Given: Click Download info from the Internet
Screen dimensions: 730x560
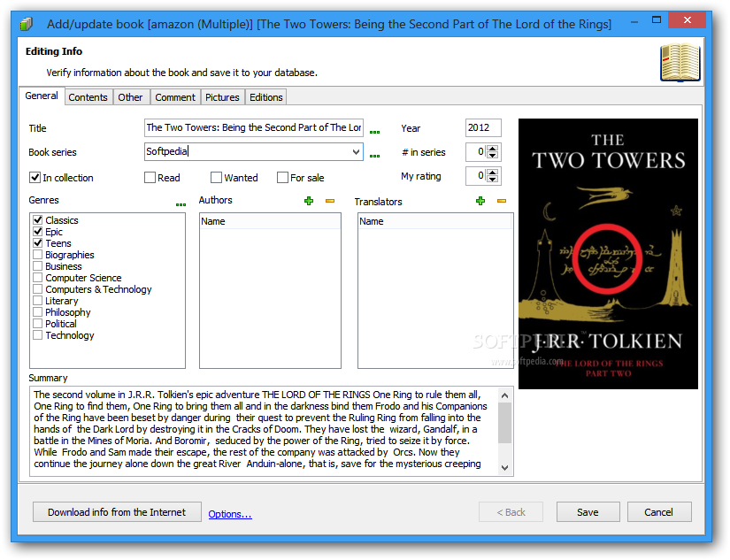Looking at the screenshot, I should coord(117,512).
